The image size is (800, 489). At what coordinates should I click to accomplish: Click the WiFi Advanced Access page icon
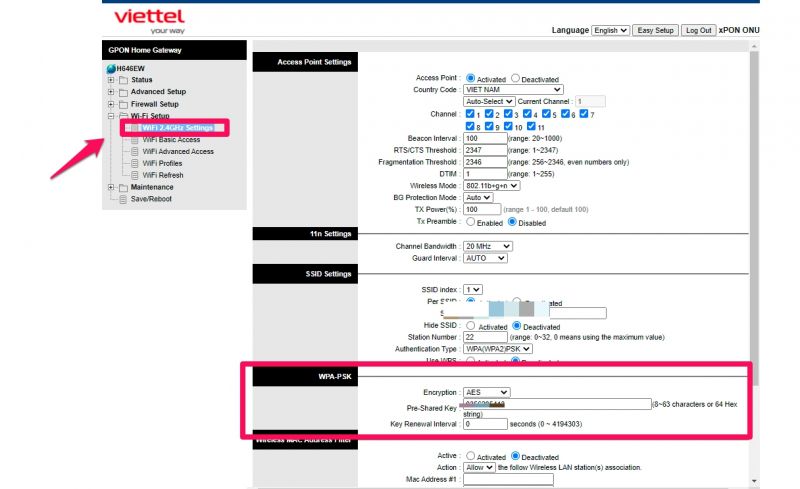[135, 152]
